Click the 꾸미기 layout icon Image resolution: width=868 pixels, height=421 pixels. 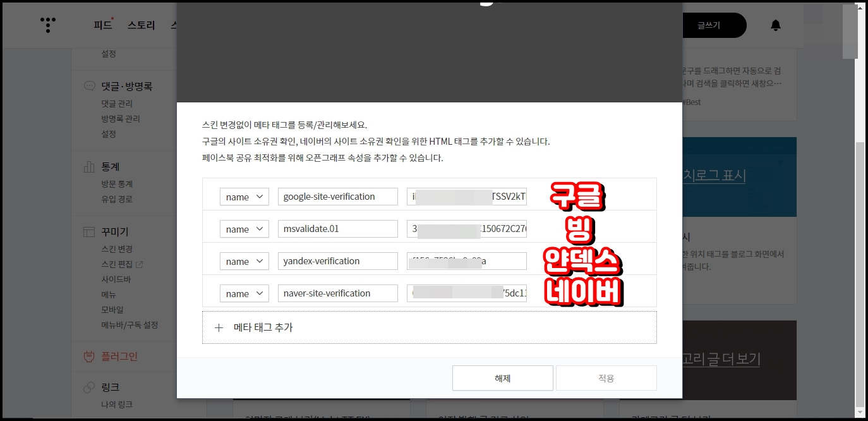[x=89, y=232]
